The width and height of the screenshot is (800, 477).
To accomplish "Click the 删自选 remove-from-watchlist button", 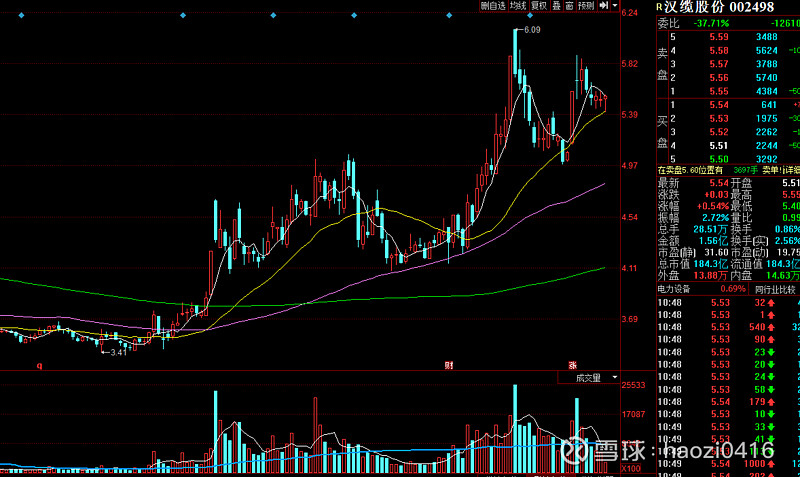I will 493,6.
